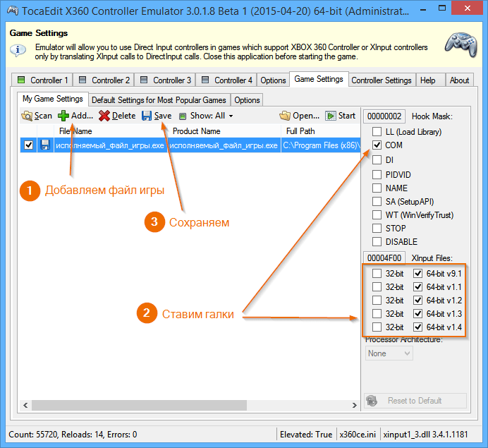The height and width of the screenshot is (448, 488).
Task: Click the horizontal scrollbar thumb
Action: click(x=139, y=405)
